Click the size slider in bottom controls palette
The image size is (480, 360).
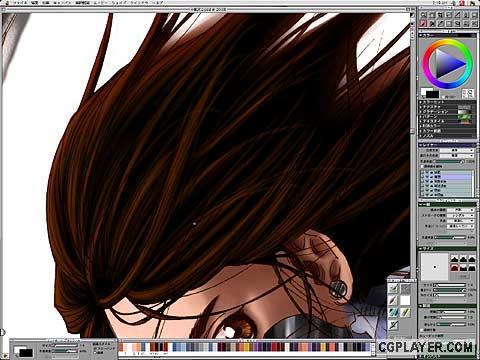pos(65,345)
